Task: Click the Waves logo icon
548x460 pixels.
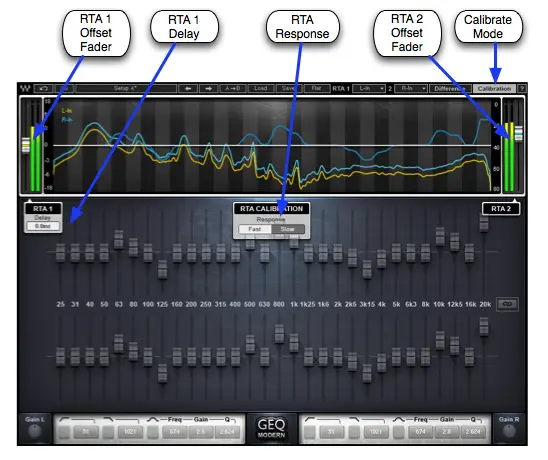Action: pyautogui.click(x=25, y=88)
